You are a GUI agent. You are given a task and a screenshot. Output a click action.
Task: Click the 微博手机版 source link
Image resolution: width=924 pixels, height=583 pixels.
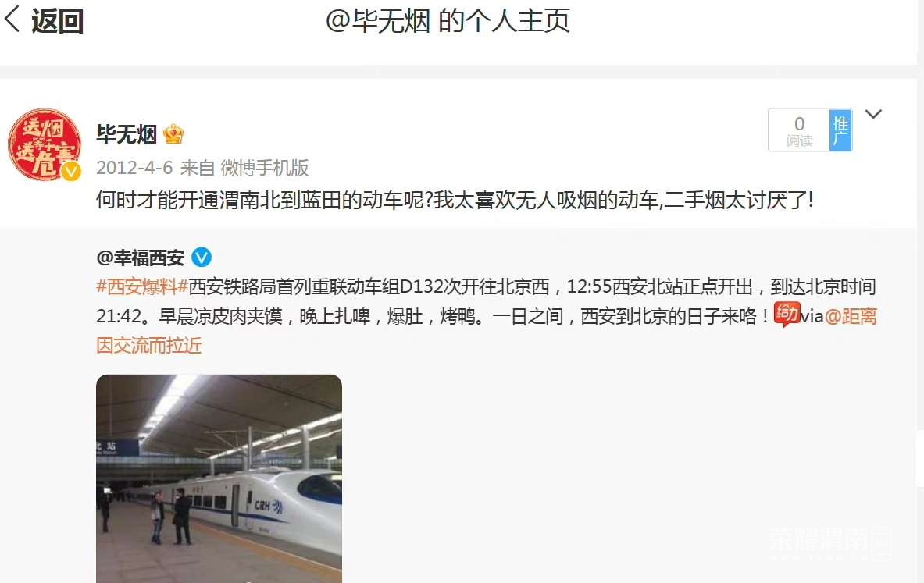coord(265,168)
